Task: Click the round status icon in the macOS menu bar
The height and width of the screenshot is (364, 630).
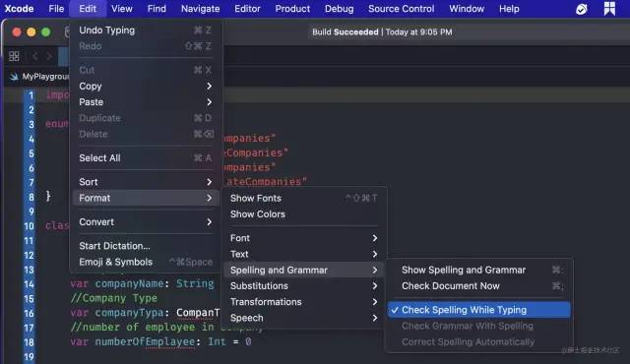Action: [582, 9]
